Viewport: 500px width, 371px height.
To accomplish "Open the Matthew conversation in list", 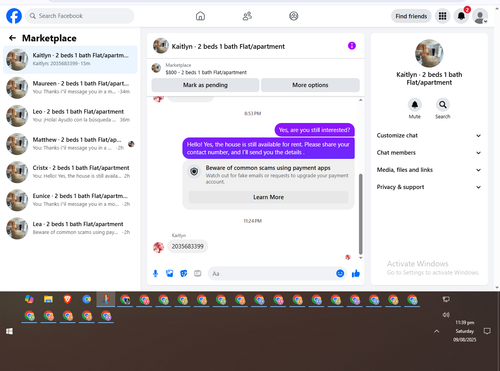I will click(70, 144).
